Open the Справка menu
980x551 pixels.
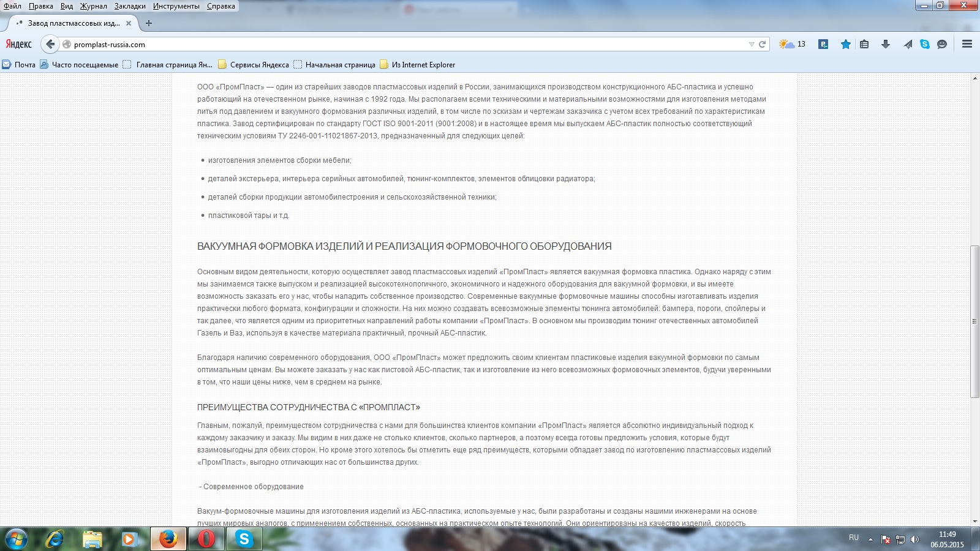click(221, 6)
